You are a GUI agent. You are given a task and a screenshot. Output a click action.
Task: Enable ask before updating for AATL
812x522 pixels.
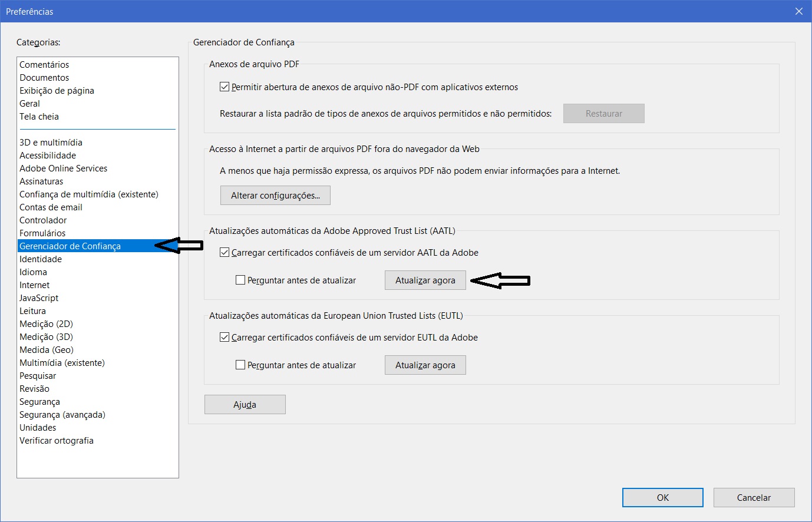(240, 280)
